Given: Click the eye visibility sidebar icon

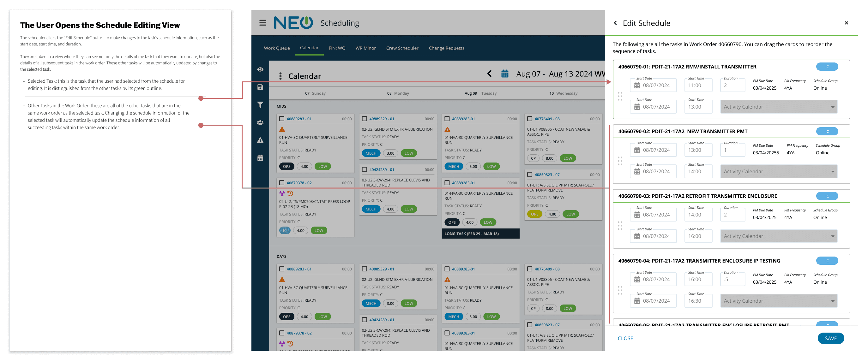Looking at the screenshot, I should [x=260, y=69].
